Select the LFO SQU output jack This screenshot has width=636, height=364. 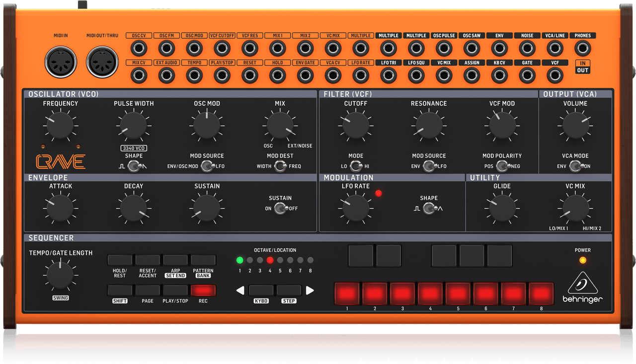coord(416,75)
